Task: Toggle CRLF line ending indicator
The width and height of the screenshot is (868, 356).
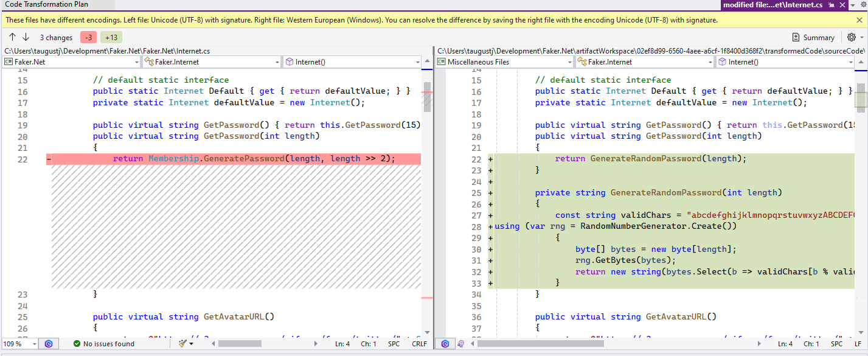Action: (x=418, y=344)
